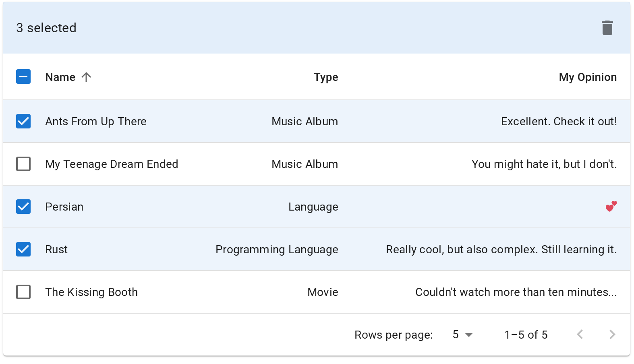Click 'Couldn't watch more than ten minutes' text
Screen dimensions: 634x364
pyautogui.click(x=516, y=292)
